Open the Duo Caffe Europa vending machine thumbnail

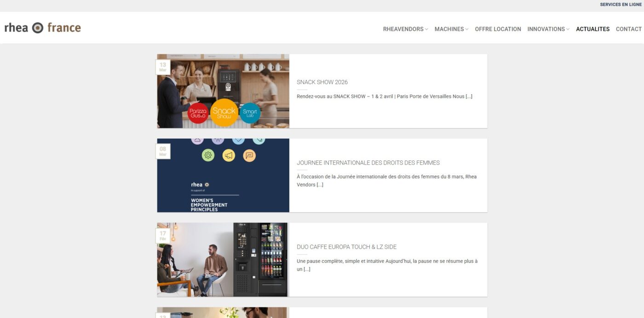223,260
